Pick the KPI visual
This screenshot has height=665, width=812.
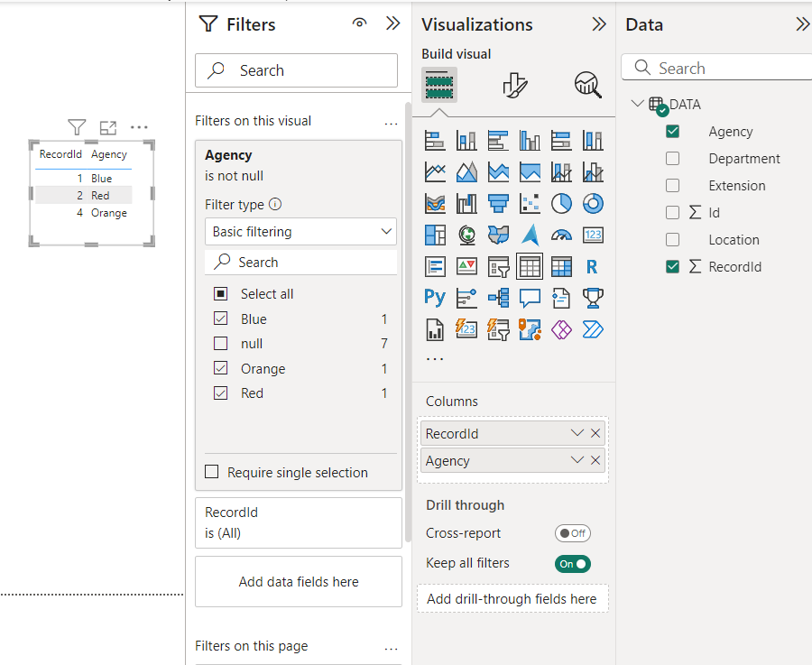pyautogui.click(x=466, y=267)
